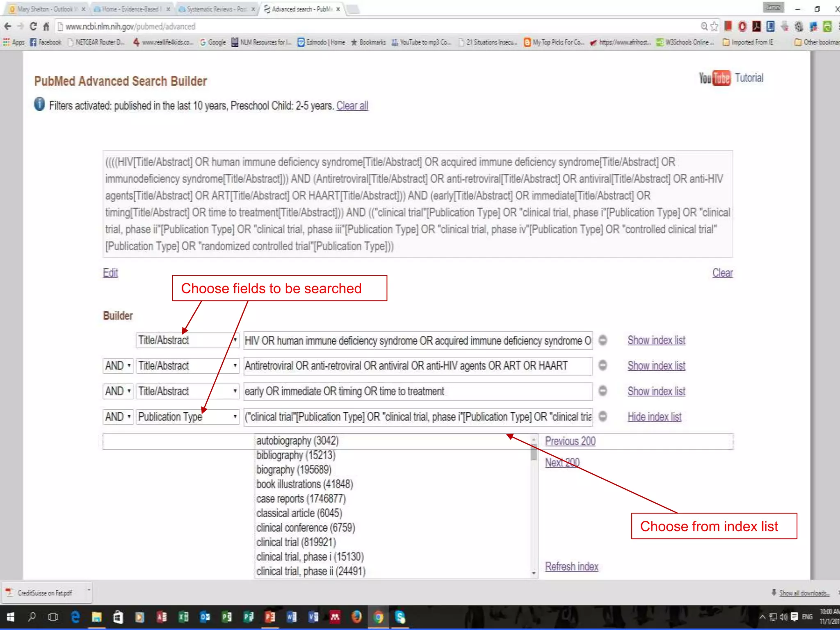Click the Refresh index link

pyautogui.click(x=571, y=566)
